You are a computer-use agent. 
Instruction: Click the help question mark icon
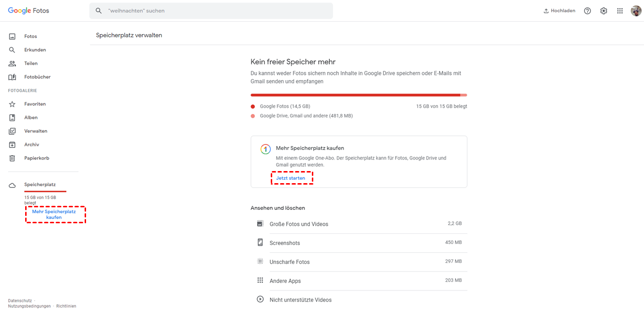click(587, 11)
